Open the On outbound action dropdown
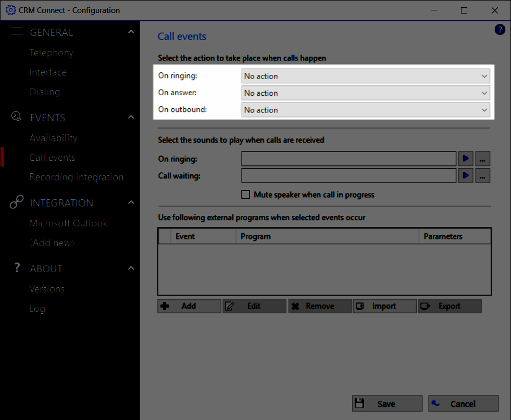511x420 pixels. pos(366,110)
